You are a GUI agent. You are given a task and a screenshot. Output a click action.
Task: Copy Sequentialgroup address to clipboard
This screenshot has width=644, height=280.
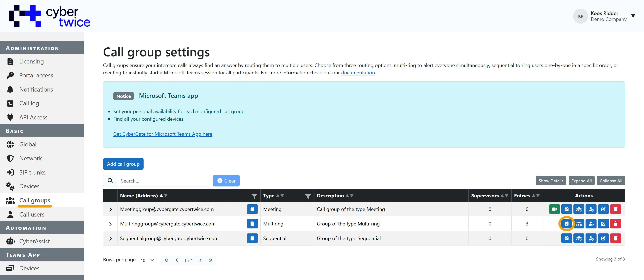(x=252, y=238)
